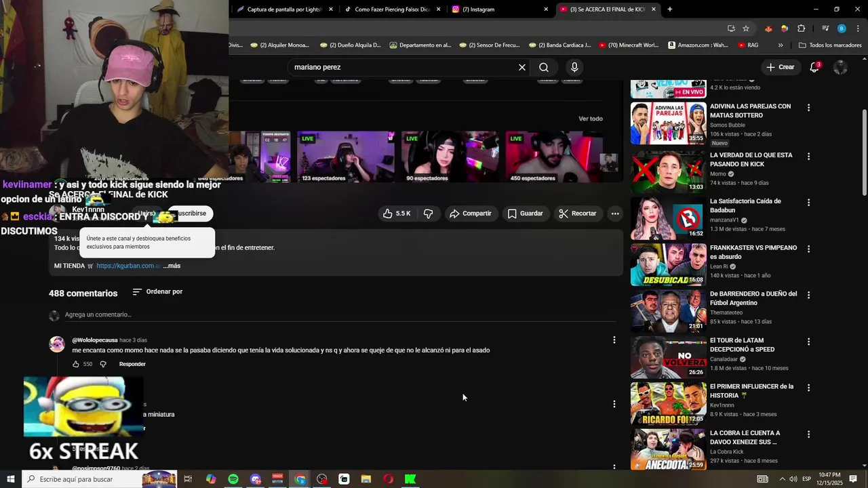Open the Ordenar por sort dropdown
The height and width of the screenshot is (488, 868).
pyautogui.click(x=157, y=291)
